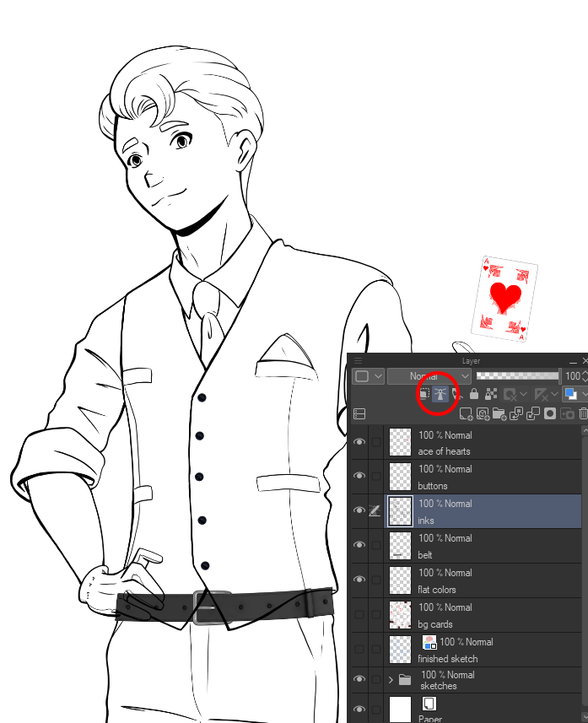
Task: Click the folder icon of sketches layer
Action: (x=405, y=680)
